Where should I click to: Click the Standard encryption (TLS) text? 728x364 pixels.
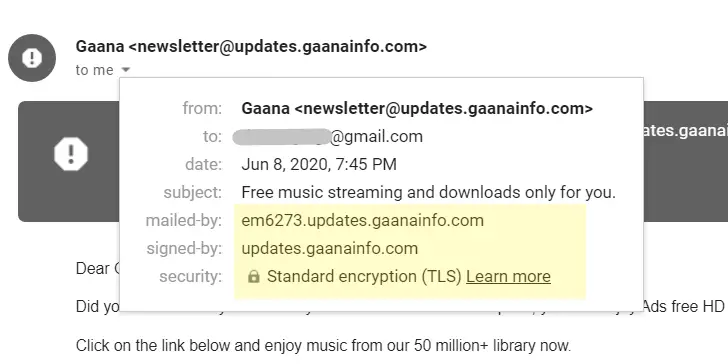(364, 277)
